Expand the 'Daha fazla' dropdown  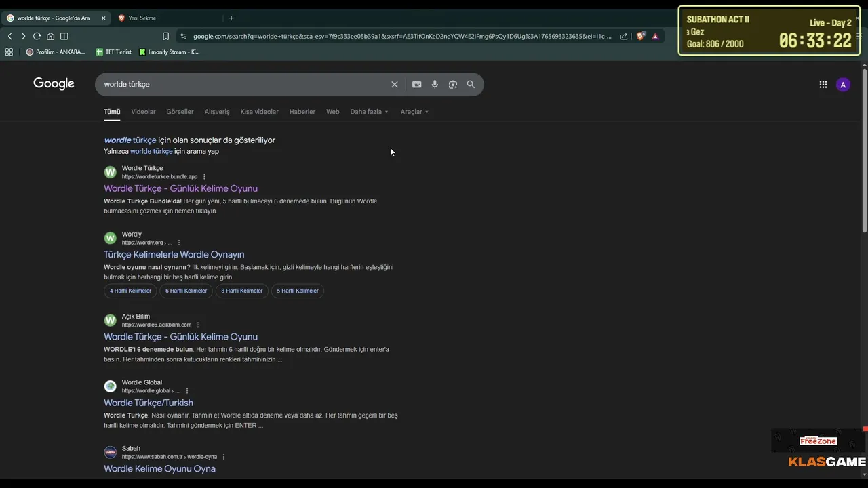(x=369, y=111)
